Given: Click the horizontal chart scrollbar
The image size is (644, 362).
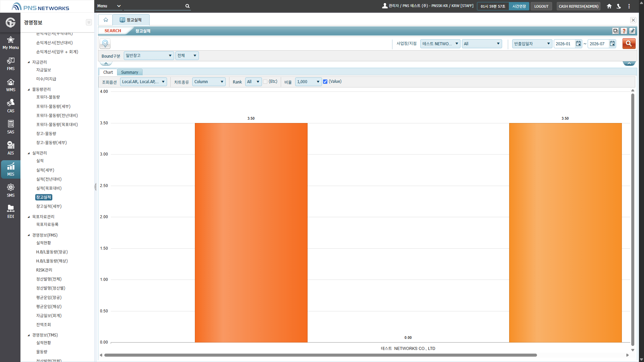Looking at the screenshot, I should [320, 355].
